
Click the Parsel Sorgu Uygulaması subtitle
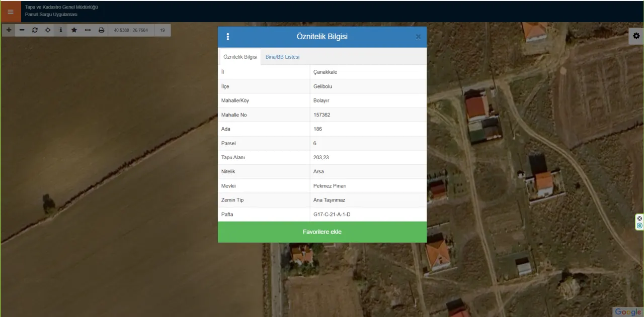click(x=51, y=15)
